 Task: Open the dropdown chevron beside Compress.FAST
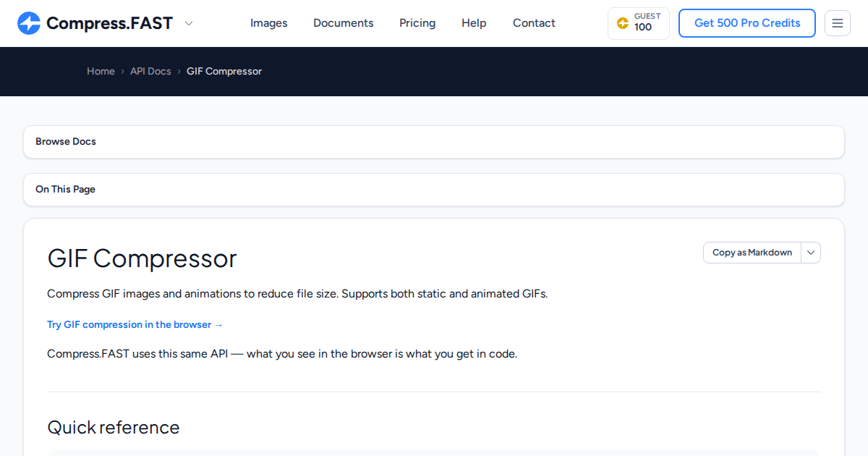click(x=189, y=23)
